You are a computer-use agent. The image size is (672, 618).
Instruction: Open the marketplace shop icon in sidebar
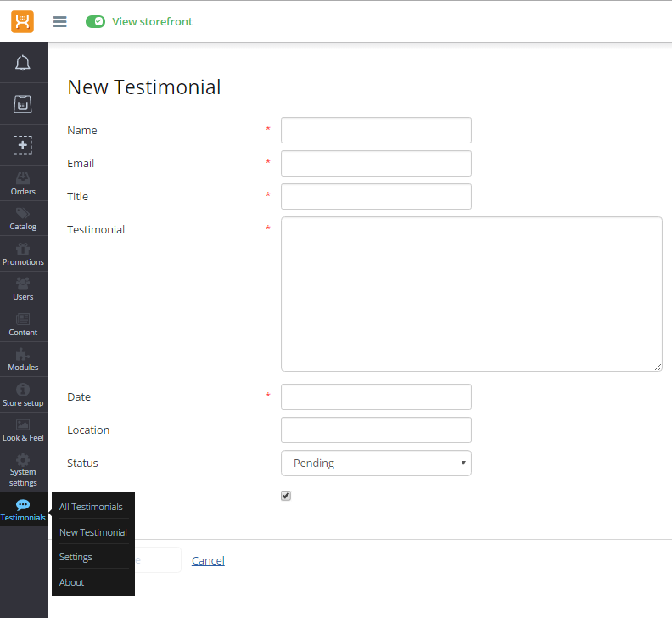click(23, 104)
